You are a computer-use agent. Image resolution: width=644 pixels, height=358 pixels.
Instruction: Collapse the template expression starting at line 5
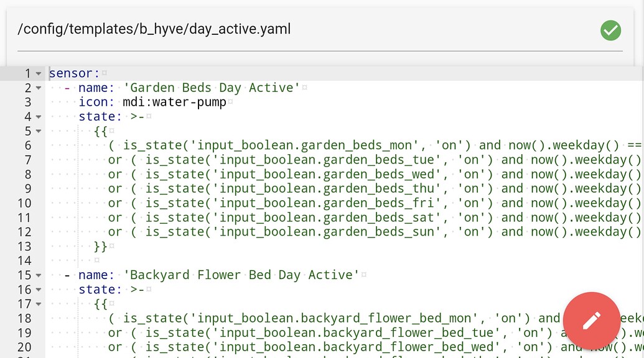tap(39, 131)
